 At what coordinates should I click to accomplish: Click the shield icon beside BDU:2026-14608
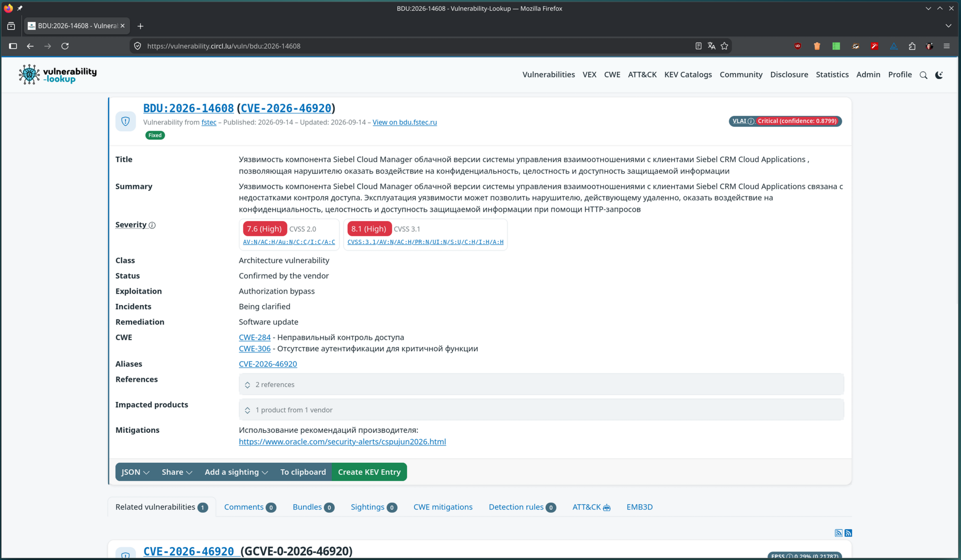(x=125, y=121)
